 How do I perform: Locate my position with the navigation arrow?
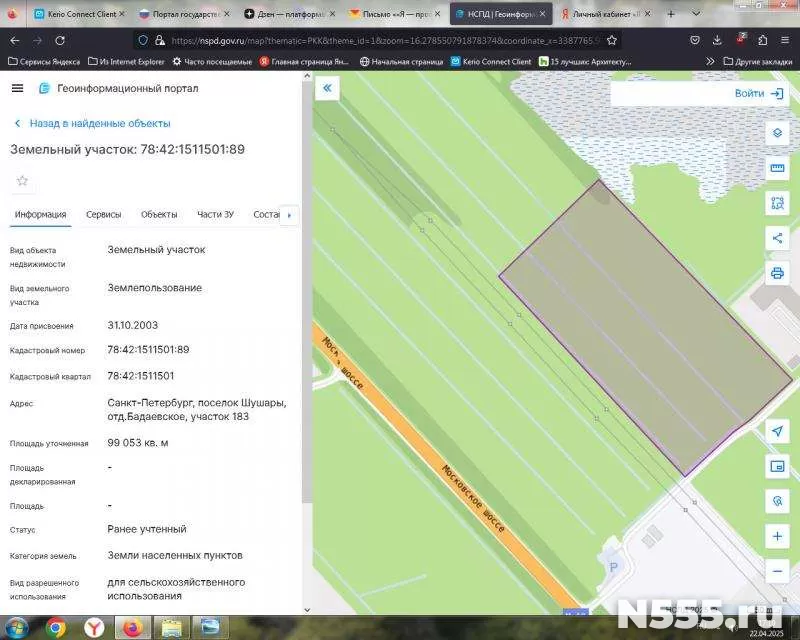(x=777, y=431)
